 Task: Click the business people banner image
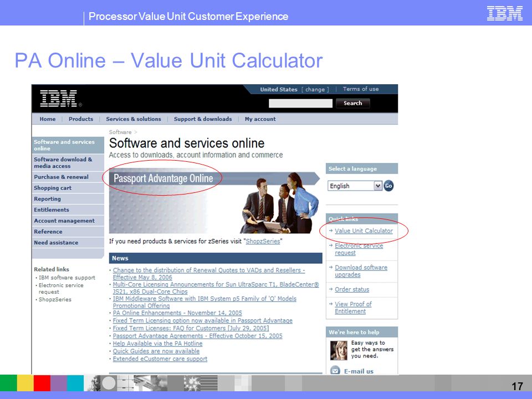click(x=280, y=203)
